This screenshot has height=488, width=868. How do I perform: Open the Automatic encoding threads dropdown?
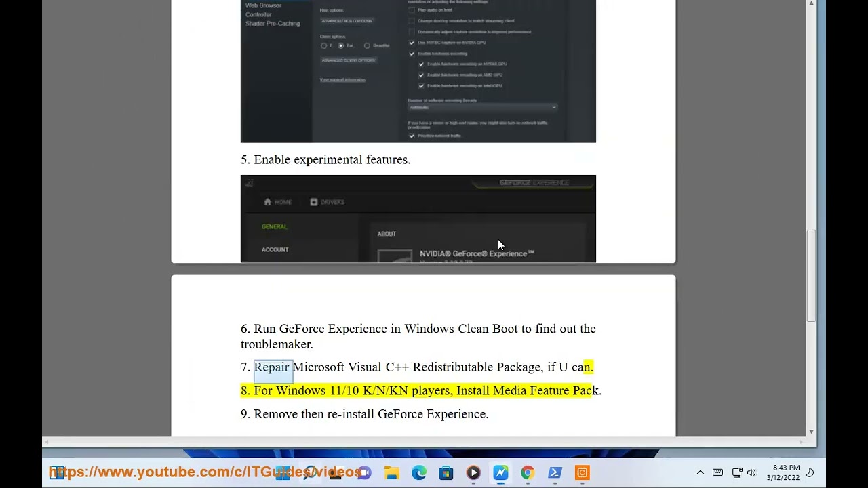click(482, 108)
